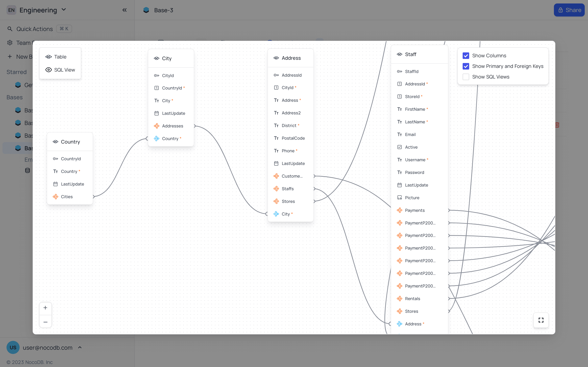Collapse sidebar with double chevron icon
Image resolution: width=588 pixels, height=367 pixels.
coord(124,10)
